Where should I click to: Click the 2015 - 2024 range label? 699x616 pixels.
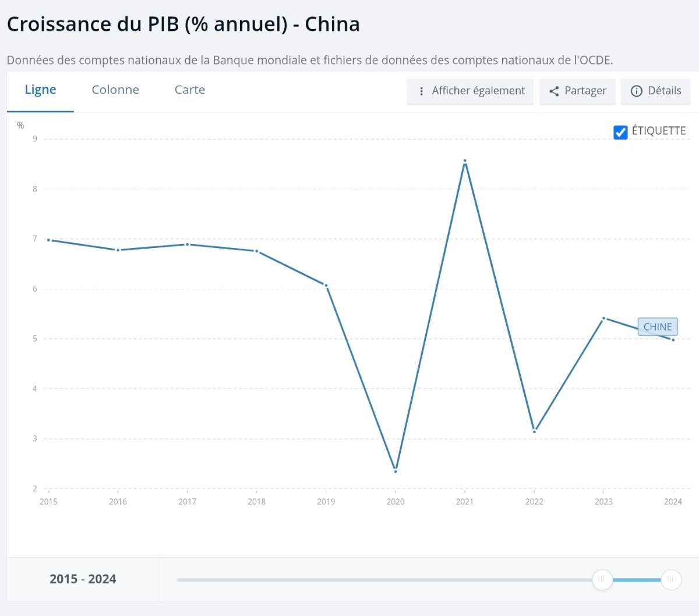[83, 579]
